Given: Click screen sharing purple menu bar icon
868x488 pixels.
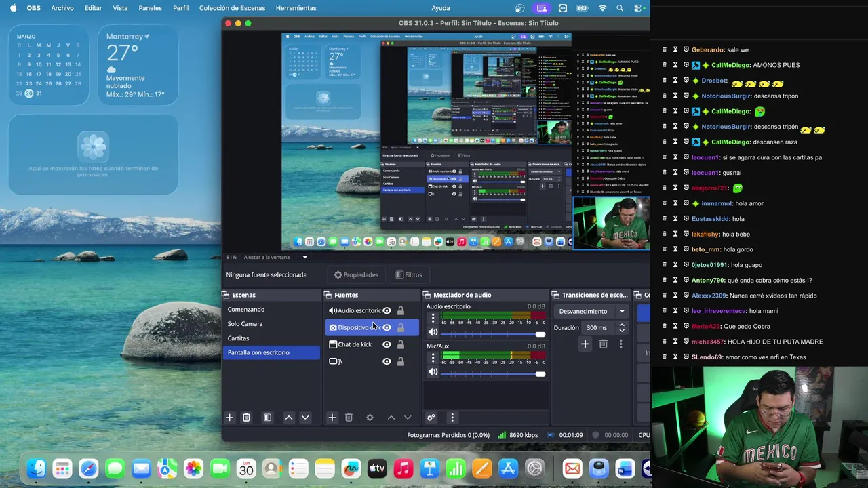Looking at the screenshot, I should [540, 8].
